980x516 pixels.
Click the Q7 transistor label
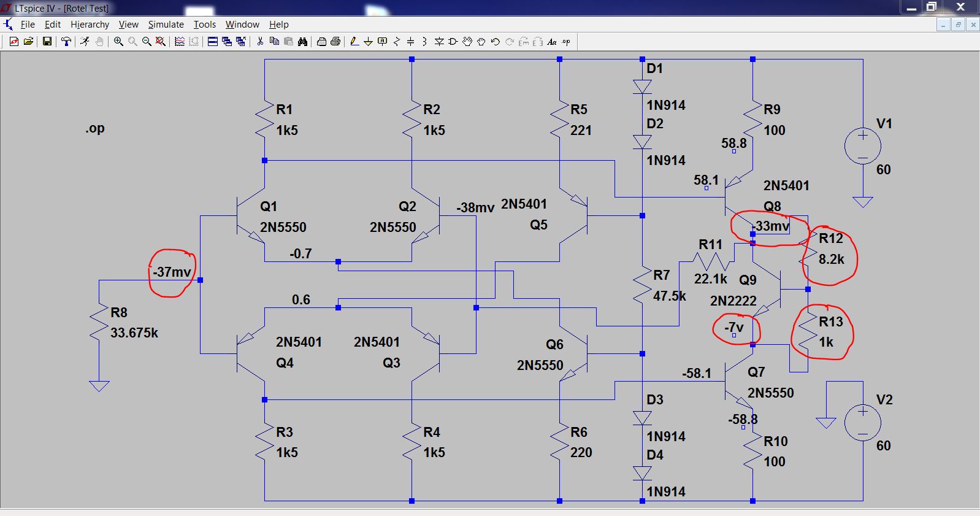coord(756,372)
